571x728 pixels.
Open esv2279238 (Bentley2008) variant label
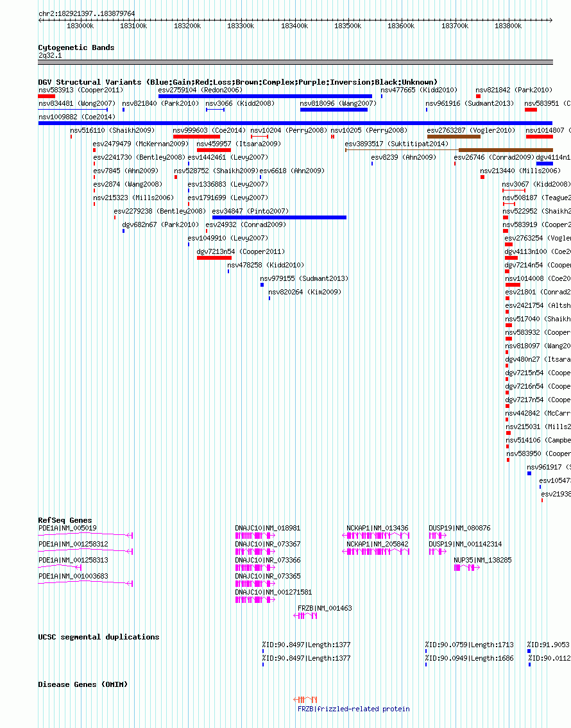point(160,211)
